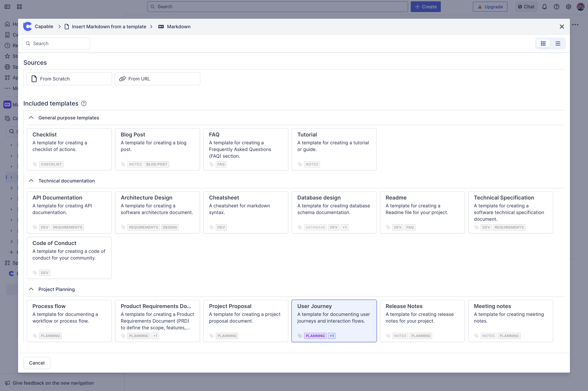Collapse the left sidebar with the panel icon

click(x=7, y=7)
